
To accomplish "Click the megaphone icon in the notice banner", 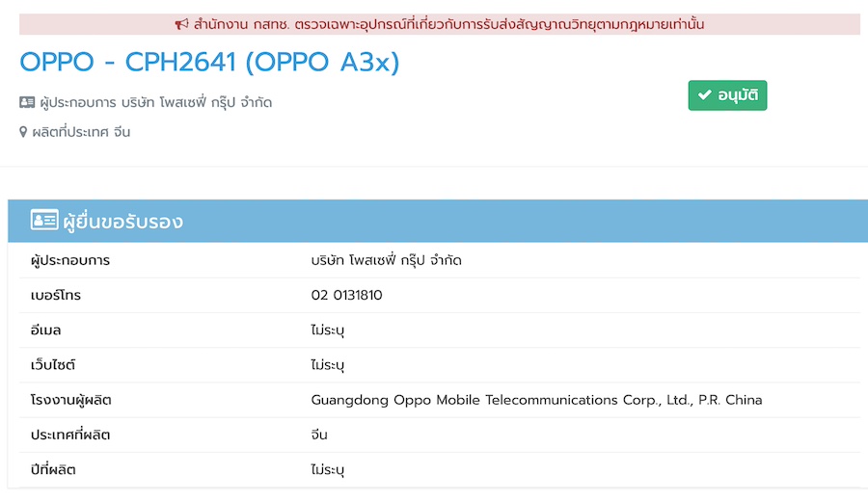I will tap(181, 24).
